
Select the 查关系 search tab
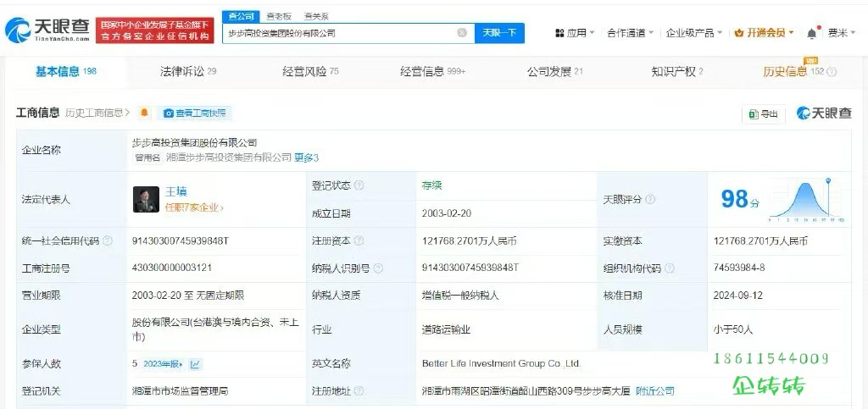point(316,17)
